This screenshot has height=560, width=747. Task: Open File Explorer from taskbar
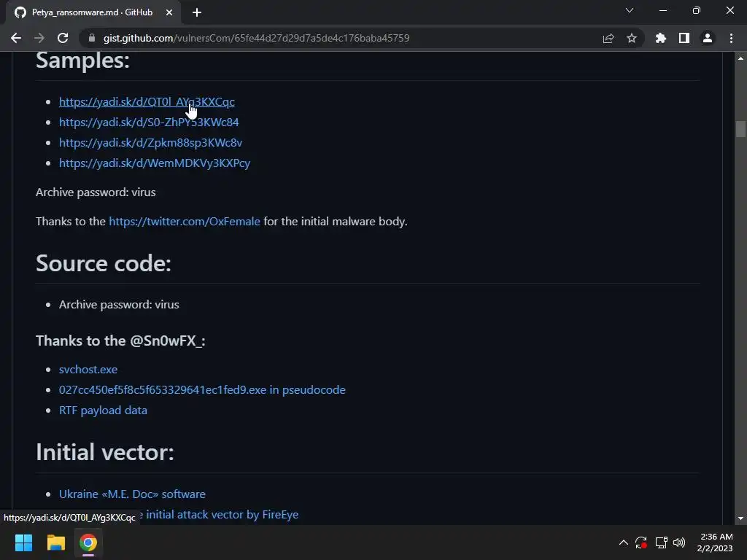tap(55, 542)
